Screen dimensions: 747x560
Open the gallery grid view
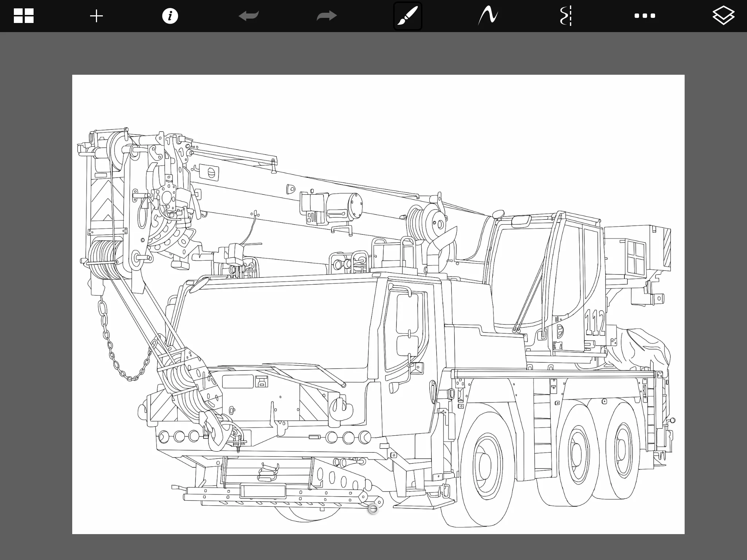pyautogui.click(x=24, y=16)
